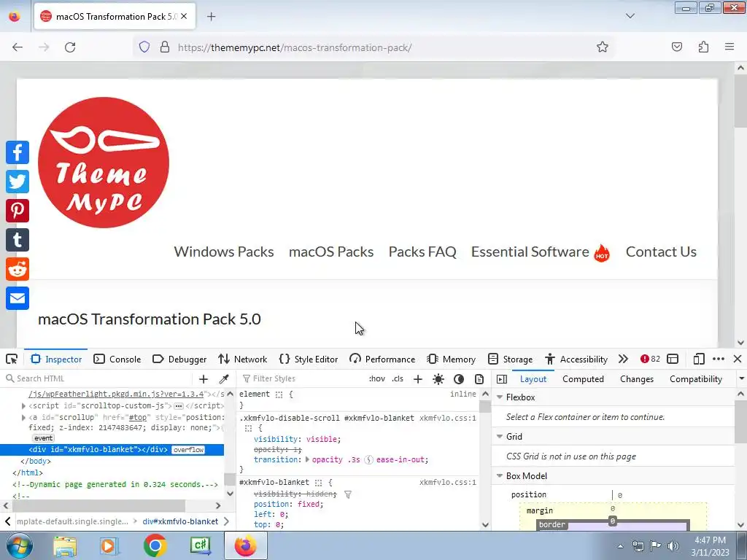Image resolution: width=747 pixels, height=560 pixels.
Task: Open the Packs FAQ link
Action: pos(422,252)
